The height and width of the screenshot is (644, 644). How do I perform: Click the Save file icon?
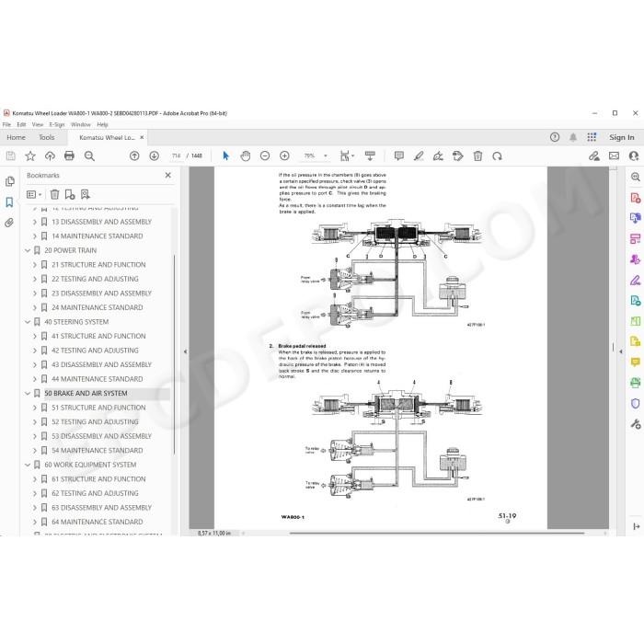coord(11,155)
